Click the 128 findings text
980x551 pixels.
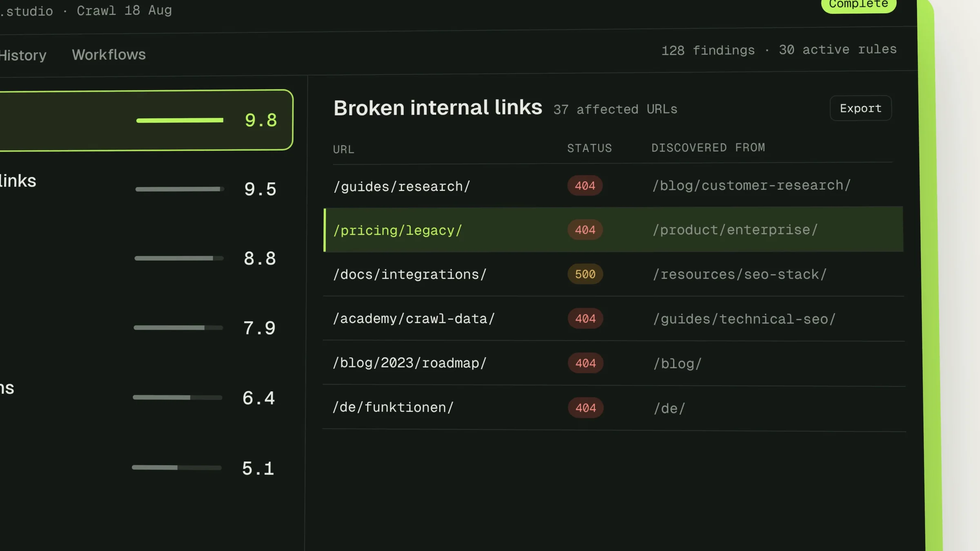coord(708,51)
